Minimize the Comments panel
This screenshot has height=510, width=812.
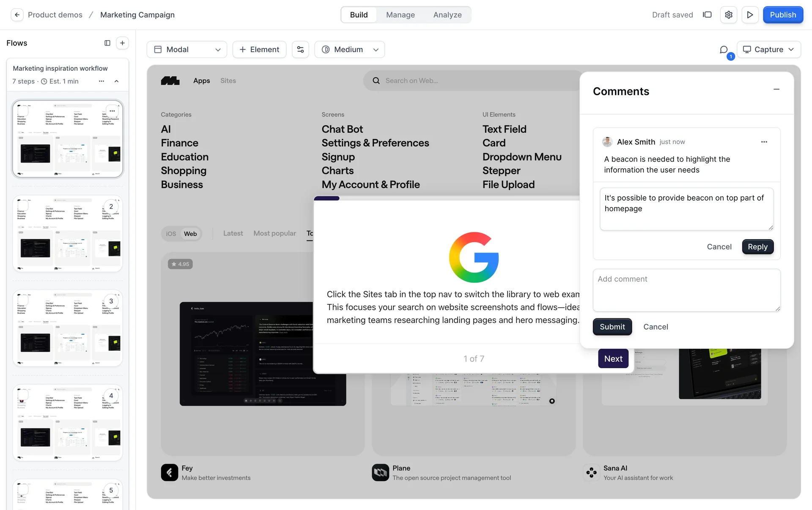click(776, 89)
